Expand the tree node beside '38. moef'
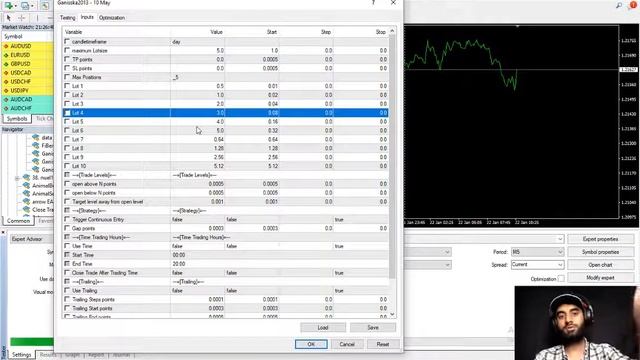 click(x=17, y=178)
